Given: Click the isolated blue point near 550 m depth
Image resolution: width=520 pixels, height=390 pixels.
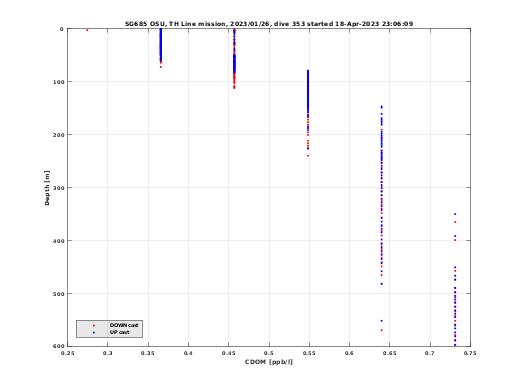Looking at the screenshot, I should 382,321.
